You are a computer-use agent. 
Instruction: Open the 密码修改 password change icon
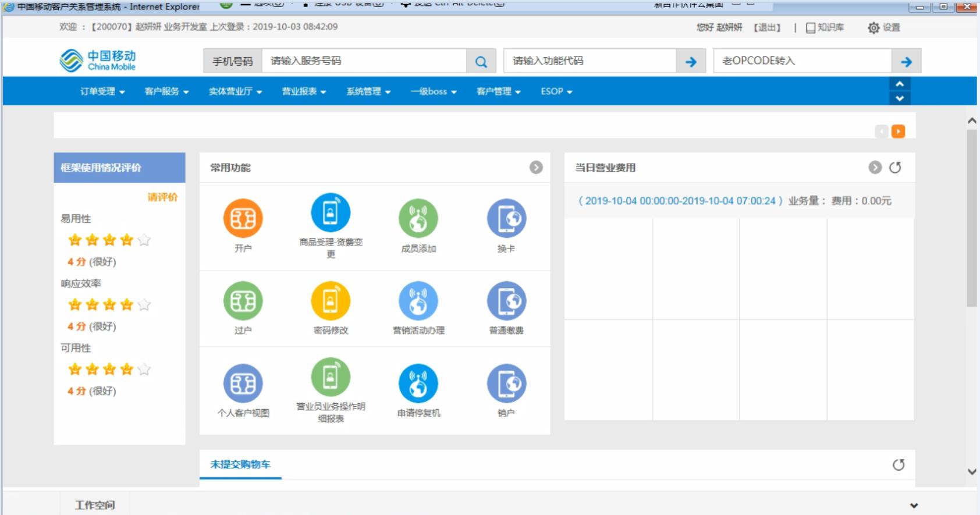[x=331, y=301]
